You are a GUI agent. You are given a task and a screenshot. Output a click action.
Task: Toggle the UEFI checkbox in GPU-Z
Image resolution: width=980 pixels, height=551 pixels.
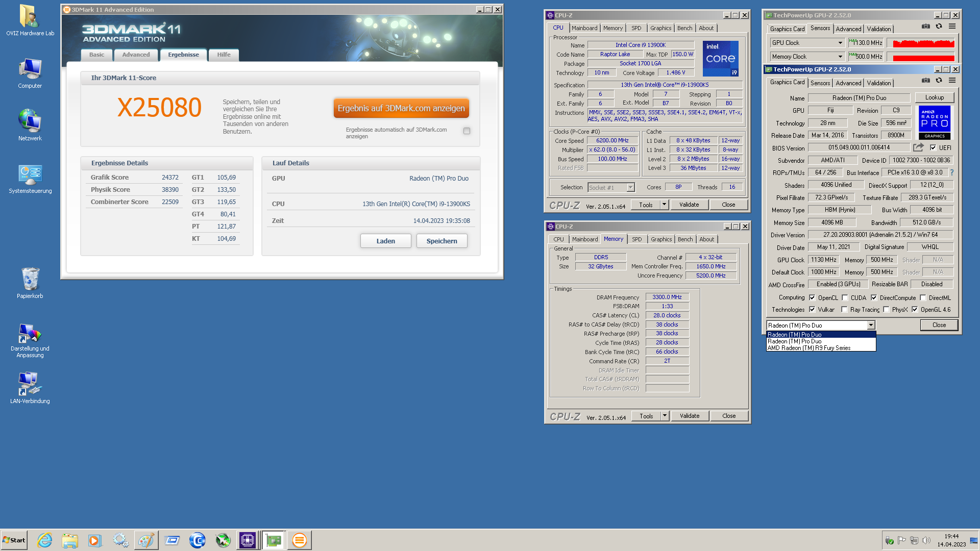tap(933, 148)
